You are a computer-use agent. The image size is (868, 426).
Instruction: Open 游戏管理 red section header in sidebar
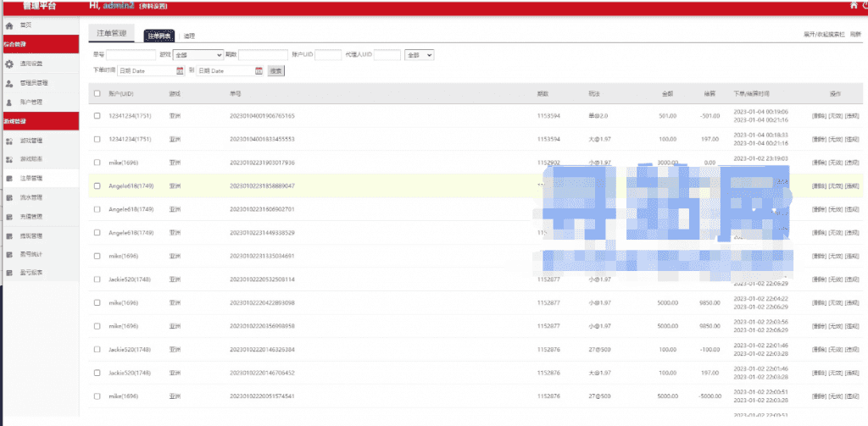pos(39,120)
